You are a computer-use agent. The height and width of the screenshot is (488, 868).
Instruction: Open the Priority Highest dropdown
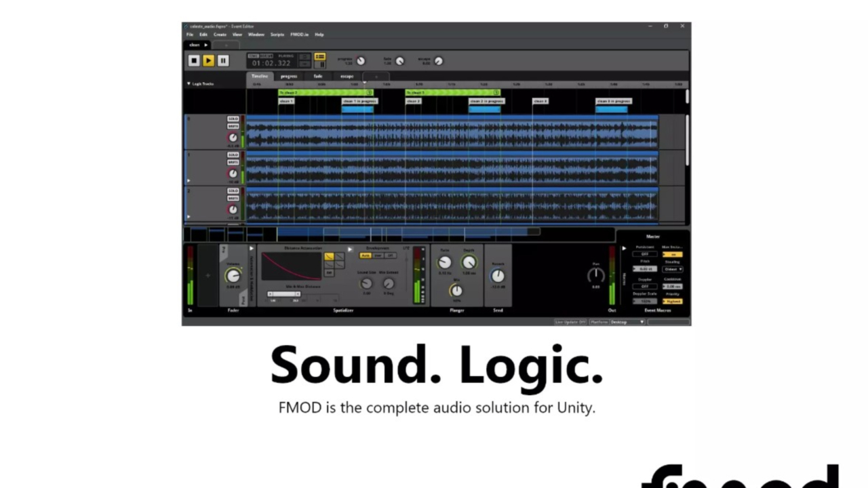pyautogui.click(x=673, y=301)
